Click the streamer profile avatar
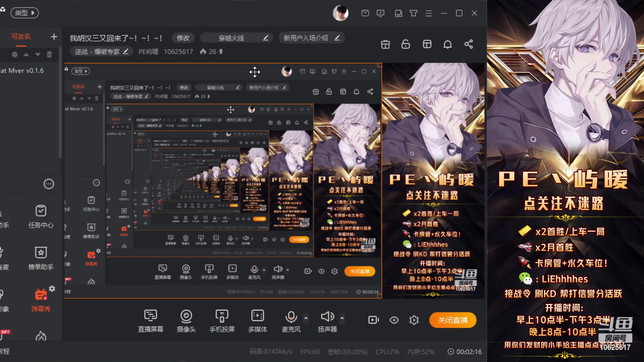Viewport: 644px width, 362px height. (x=340, y=13)
